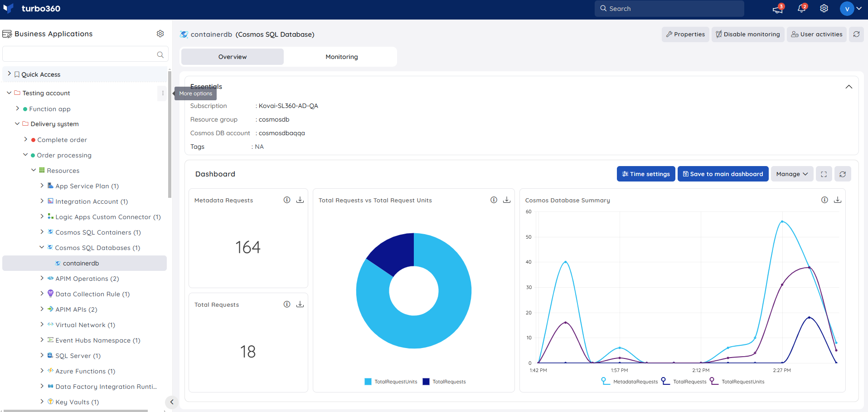Download the Cosmos Database Summary chart
This screenshot has height=412, width=868.
[x=838, y=200]
